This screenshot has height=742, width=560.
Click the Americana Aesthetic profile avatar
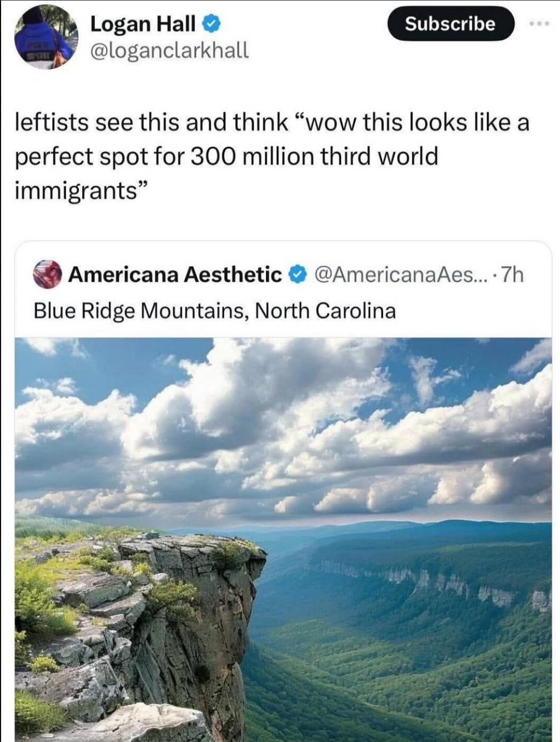pyautogui.click(x=47, y=274)
